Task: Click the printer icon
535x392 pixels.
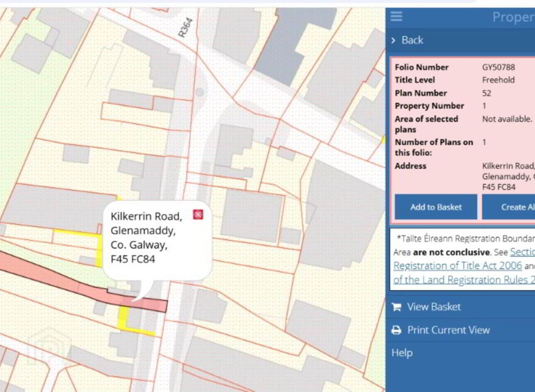Action: click(x=396, y=330)
